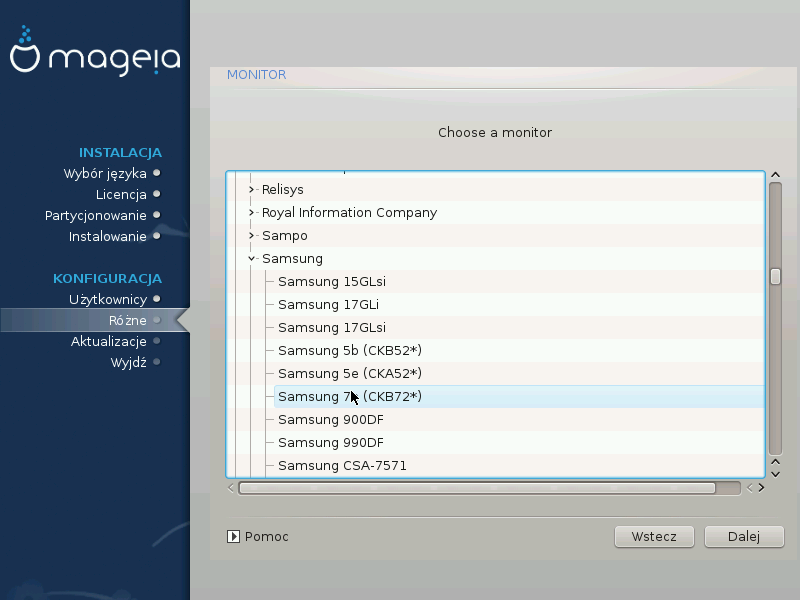The height and width of the screenshot is (600, 800).
Task: Click the Licencja step
Action: tap(121, 194)
